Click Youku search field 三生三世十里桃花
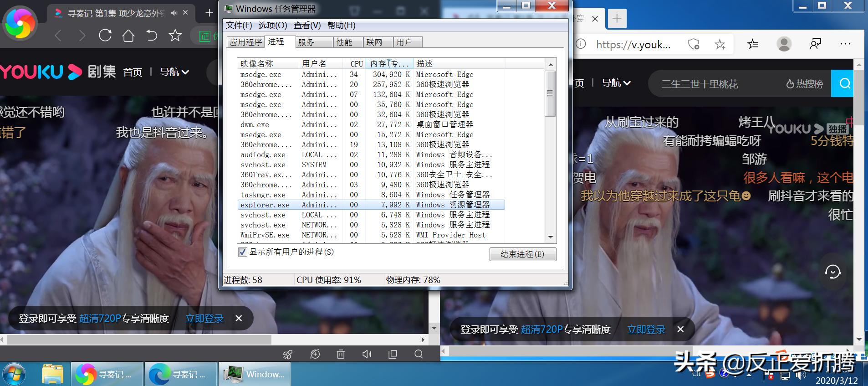 (x=700, y=84)
